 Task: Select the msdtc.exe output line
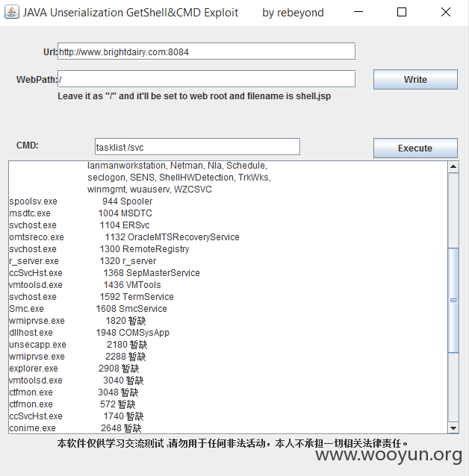point(81,213)
